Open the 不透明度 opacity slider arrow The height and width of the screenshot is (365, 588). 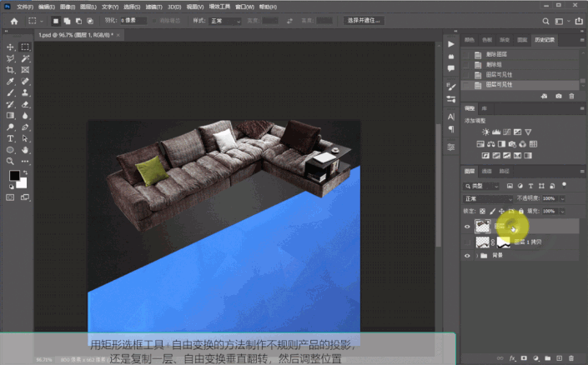(562, 198)
